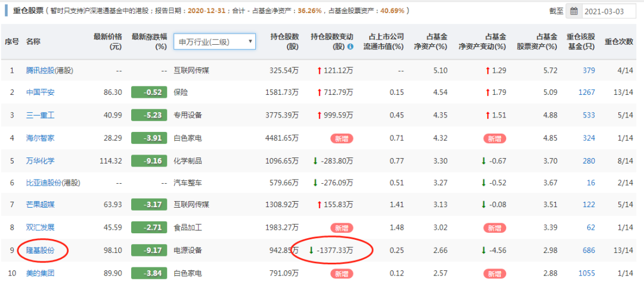Click the -3.91 change badge for 海尔智家

click(150, 138)
